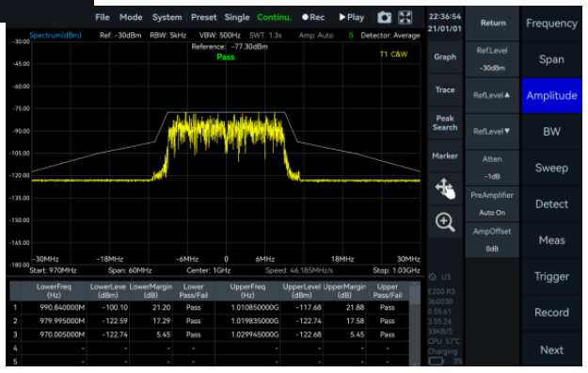Click the LowerMargin (dB) column header
The image size is (588, 373).
pyautogui.click(x=151, y=291)
